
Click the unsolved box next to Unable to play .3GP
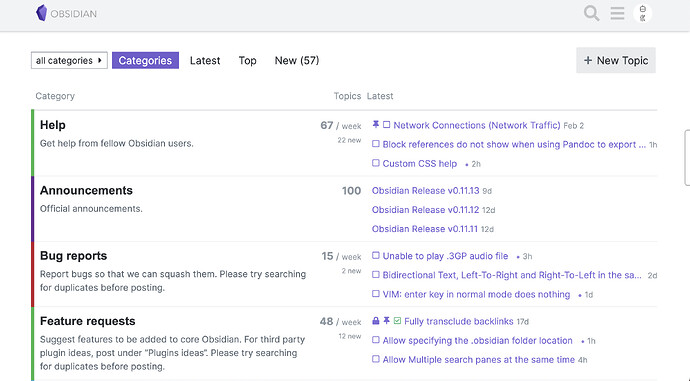375,256
